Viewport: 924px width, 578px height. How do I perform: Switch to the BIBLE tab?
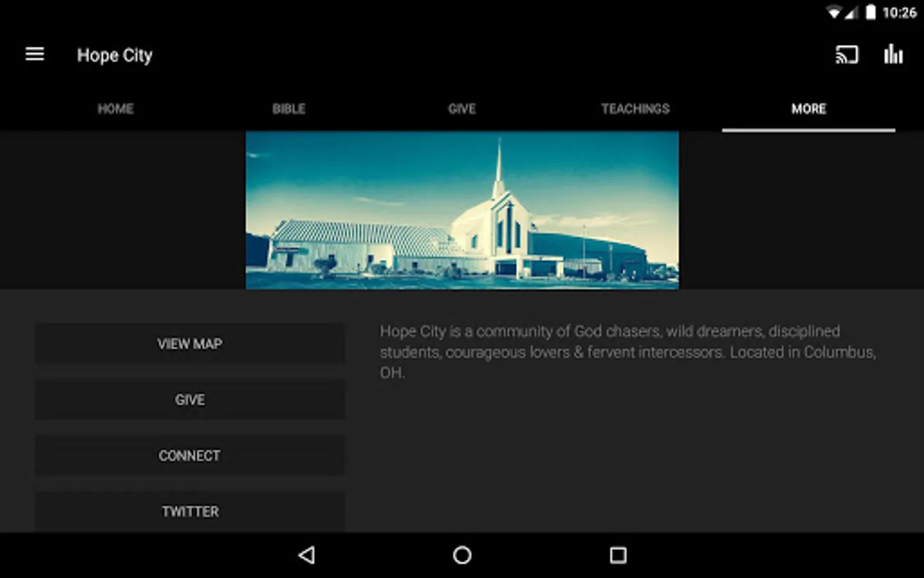pyautogui.click(x=289, y=109)
